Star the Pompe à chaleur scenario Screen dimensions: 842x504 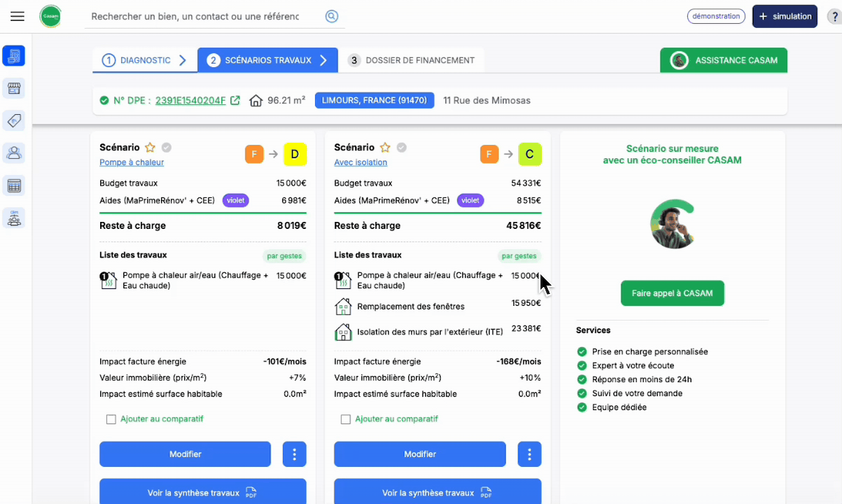click(150, 148)
